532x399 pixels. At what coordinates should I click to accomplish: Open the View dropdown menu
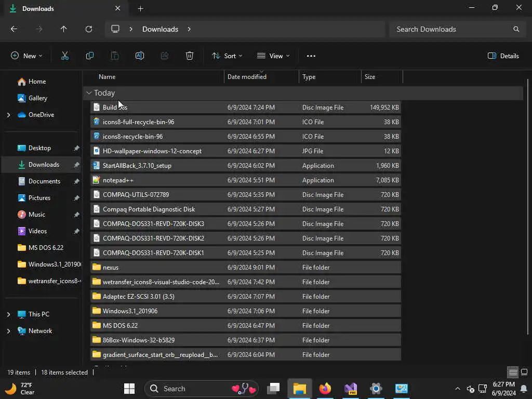273,56
